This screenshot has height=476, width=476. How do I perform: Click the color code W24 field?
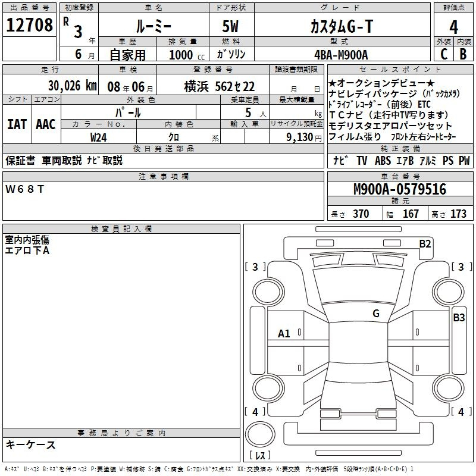click(x=99, y=136)
